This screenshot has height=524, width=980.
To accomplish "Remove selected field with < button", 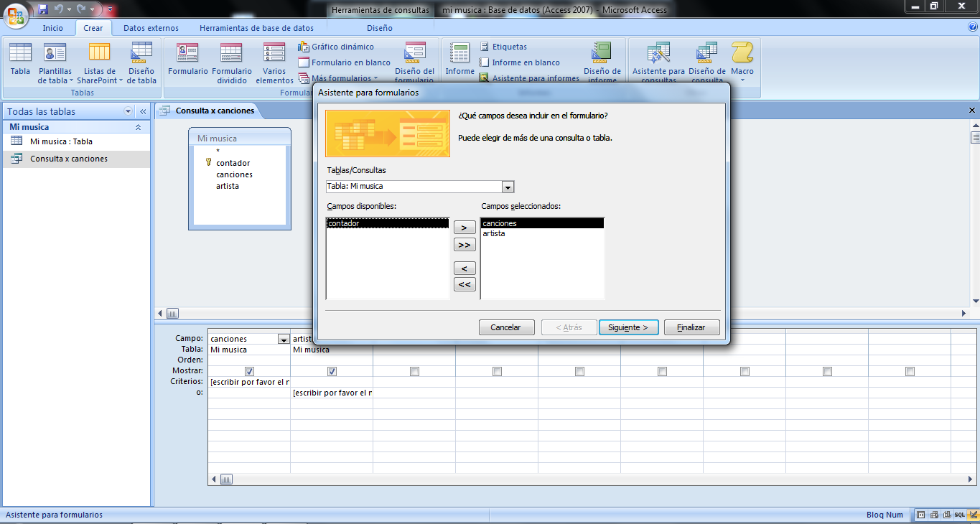I will [x=465, y=268].
